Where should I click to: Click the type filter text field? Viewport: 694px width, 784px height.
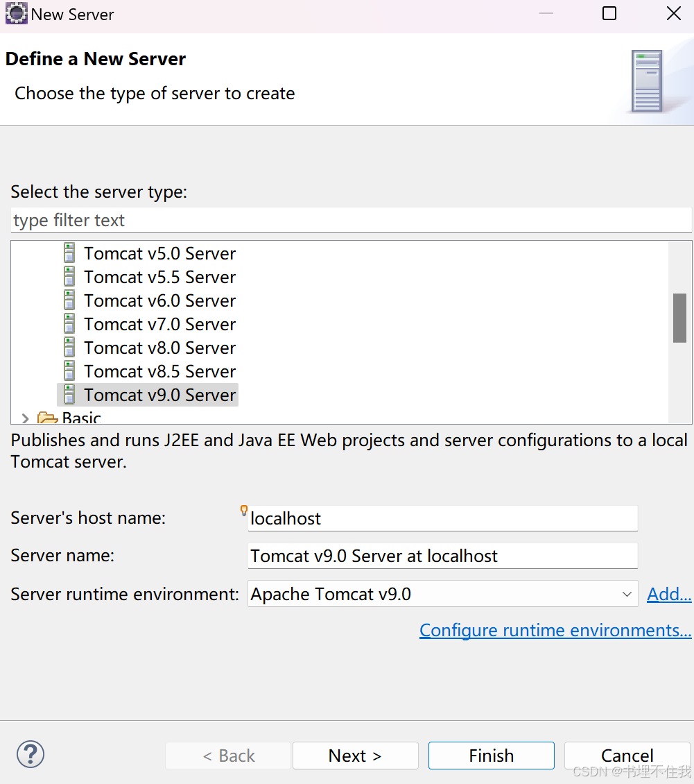click(352, 220)
